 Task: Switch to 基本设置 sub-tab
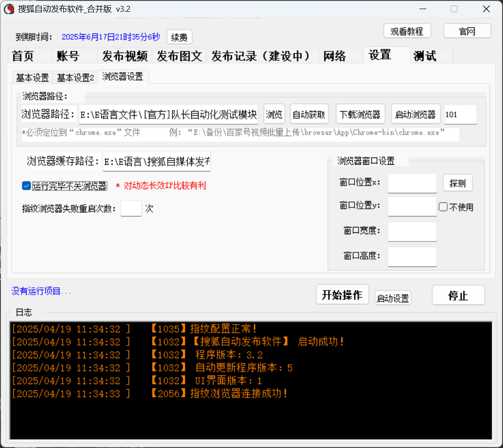pyautogui.click(x=32, y=78)
